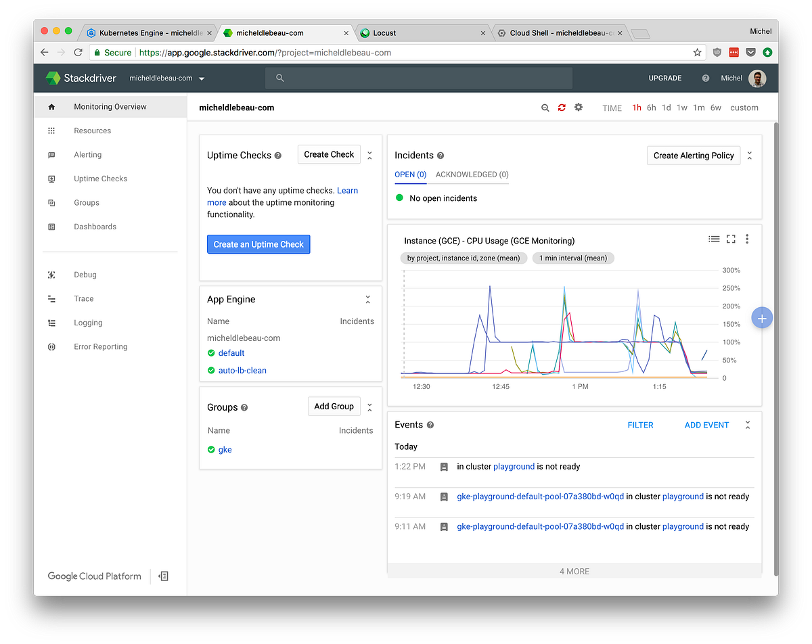The height and width of the screenshot is (644, 812).
Task: Open the settings gear in the overview header
Action: click(579, 107)
